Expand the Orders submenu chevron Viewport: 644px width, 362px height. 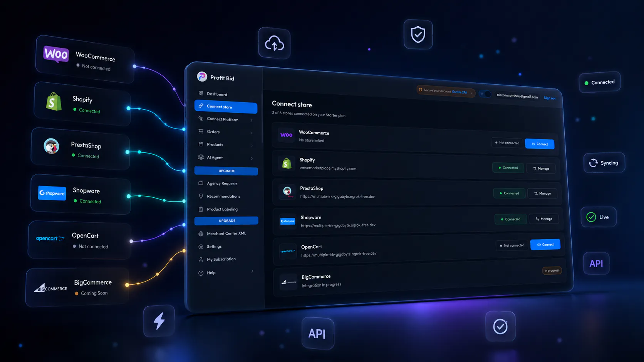pyautogui.click(x=252, y=133)
